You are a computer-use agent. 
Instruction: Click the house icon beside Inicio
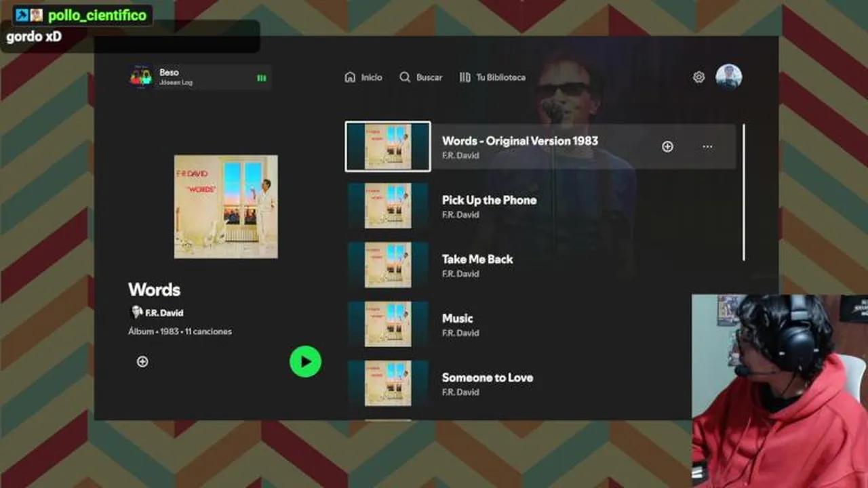[350, 77]
